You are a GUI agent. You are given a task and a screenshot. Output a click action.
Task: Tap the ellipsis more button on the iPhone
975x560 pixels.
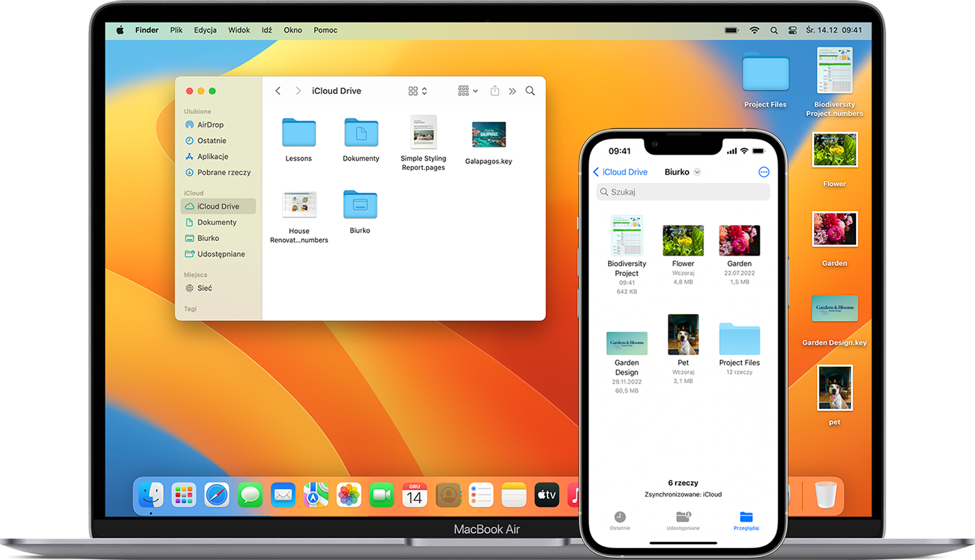[763, 172]
